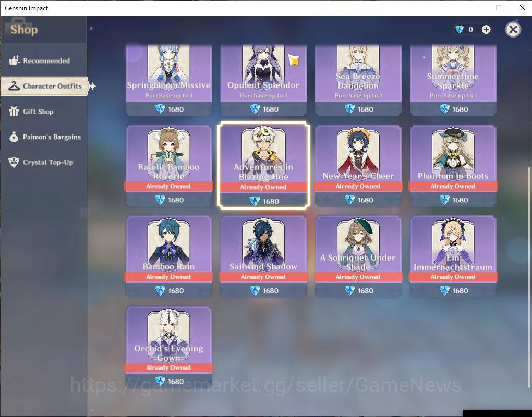Click the hanger icon for Character Outfits
The width and height of the screenshot is (532, 417).
click(14, 86)
